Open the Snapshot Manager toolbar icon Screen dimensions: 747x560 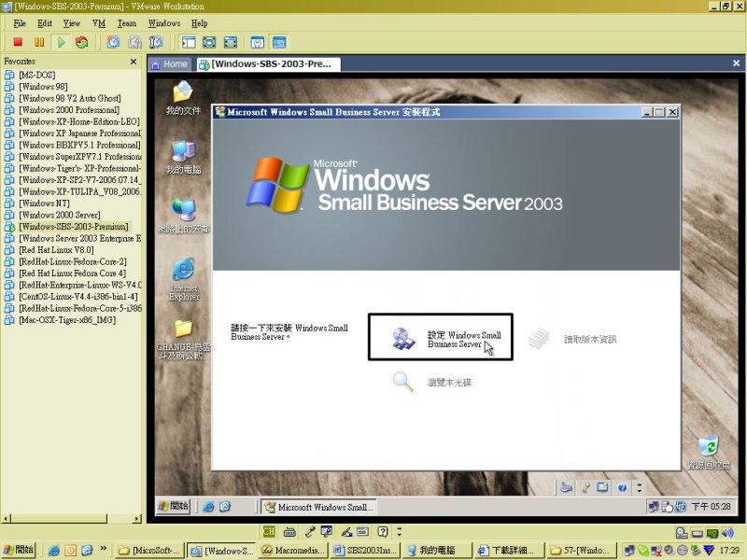(x=156, y=42)
